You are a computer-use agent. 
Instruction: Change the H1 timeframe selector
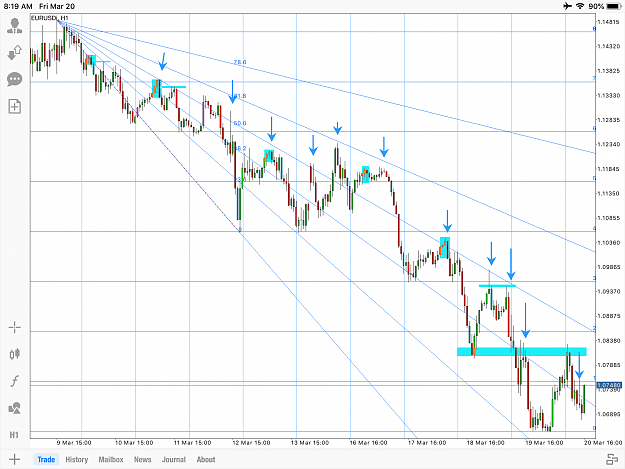[x=14, y=435]
